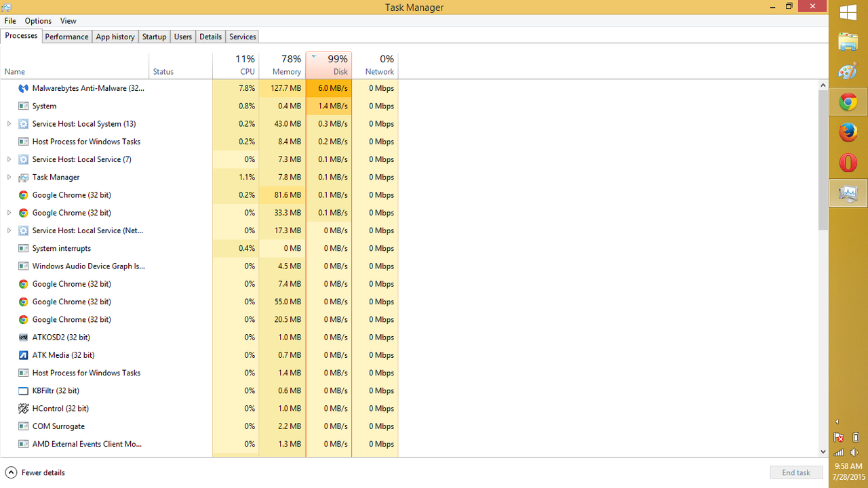This screenshot has width=868, height=488.
Task: Click the scrollbar down arrow
Action: click(823, 451)
